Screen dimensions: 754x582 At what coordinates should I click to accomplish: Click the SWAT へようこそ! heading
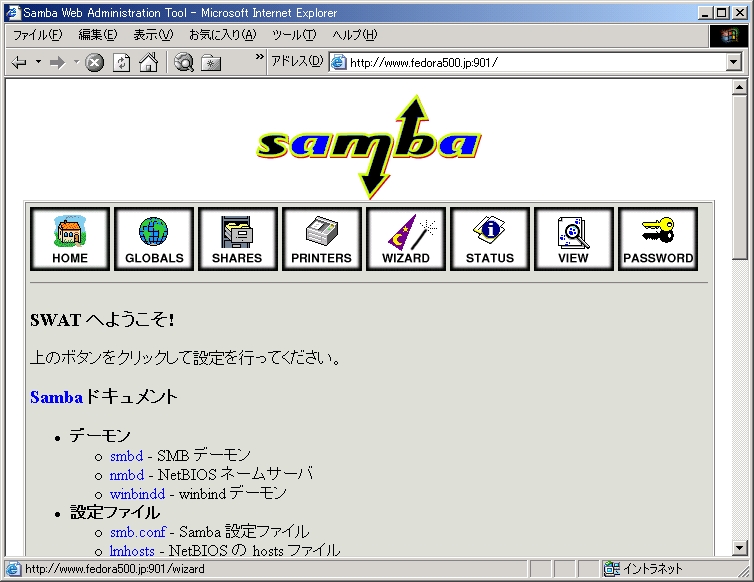pos(102,320)
